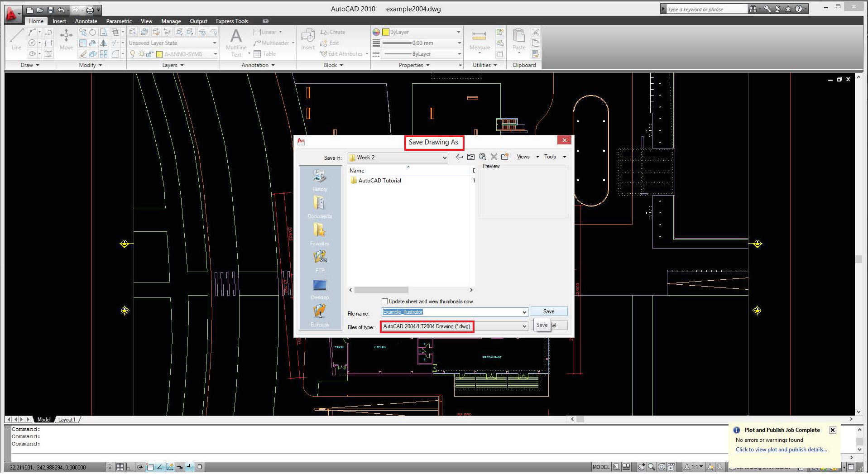The width and height of the screenshot is (868, 474).
Task: Switch to the Layout1 tab
Action: (67, 420)
